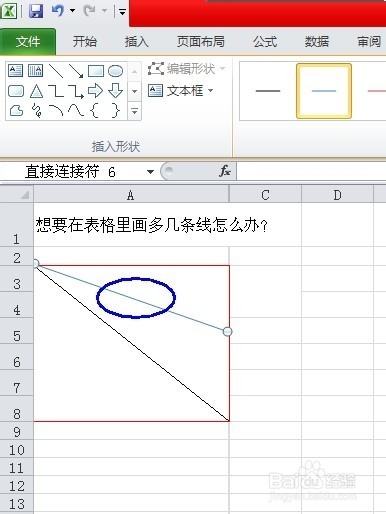This screenshot has width=386, height=514.
Task: Open the 文件 tab
Action: pos(28,42)
